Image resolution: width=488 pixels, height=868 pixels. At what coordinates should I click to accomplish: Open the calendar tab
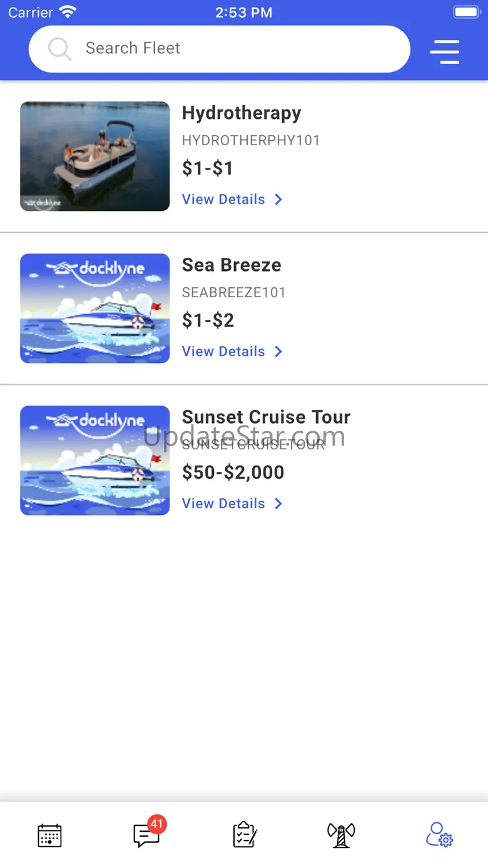pos(49,835)
